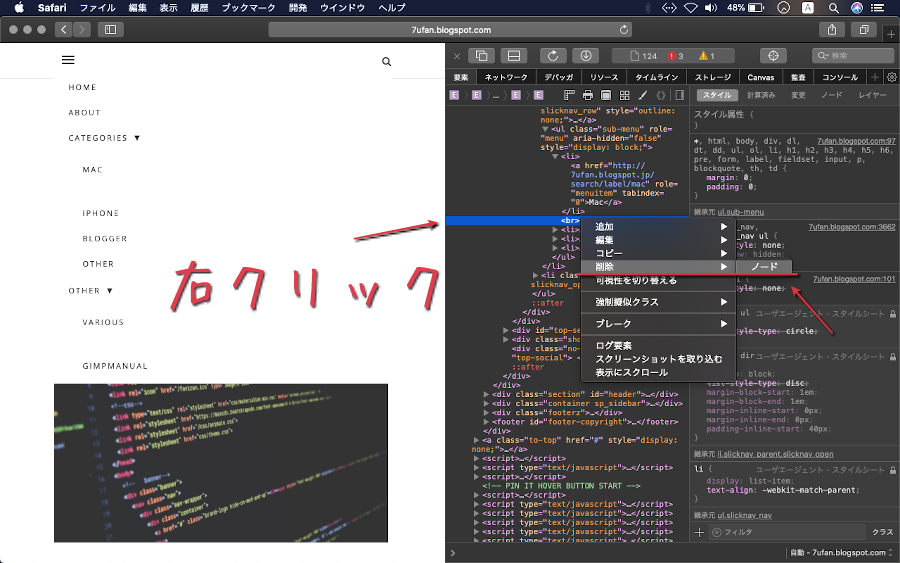
Task: Expand the div class="footerz" node
Action: (x=486, y=413)
